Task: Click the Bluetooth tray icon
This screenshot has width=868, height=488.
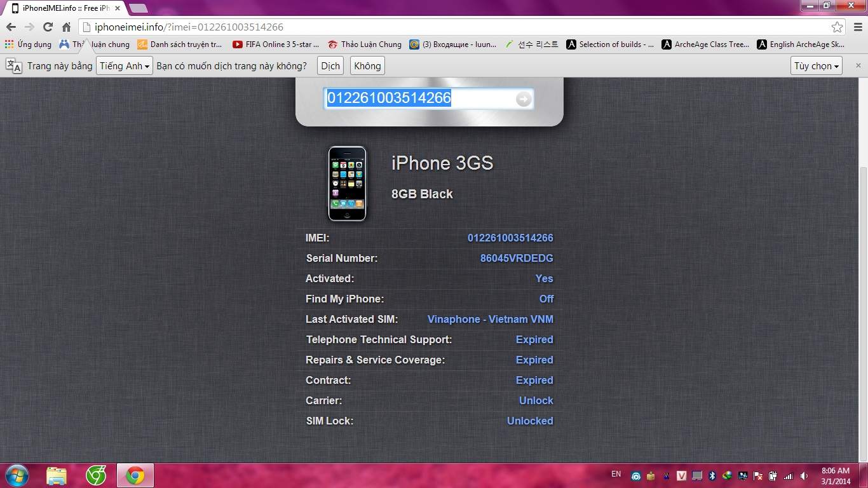Action: point(712,476)
